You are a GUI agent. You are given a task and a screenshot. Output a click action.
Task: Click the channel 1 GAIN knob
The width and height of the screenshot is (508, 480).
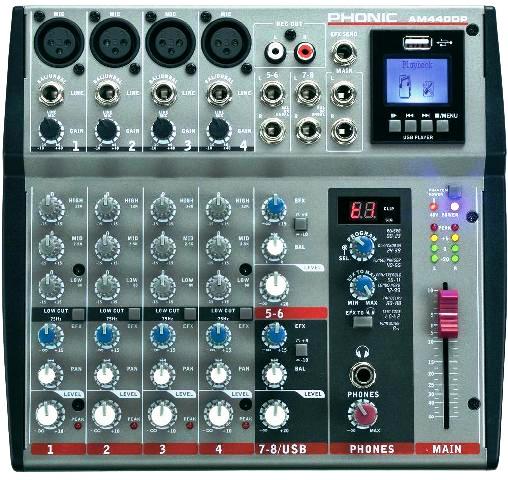[x=51, y=130]
